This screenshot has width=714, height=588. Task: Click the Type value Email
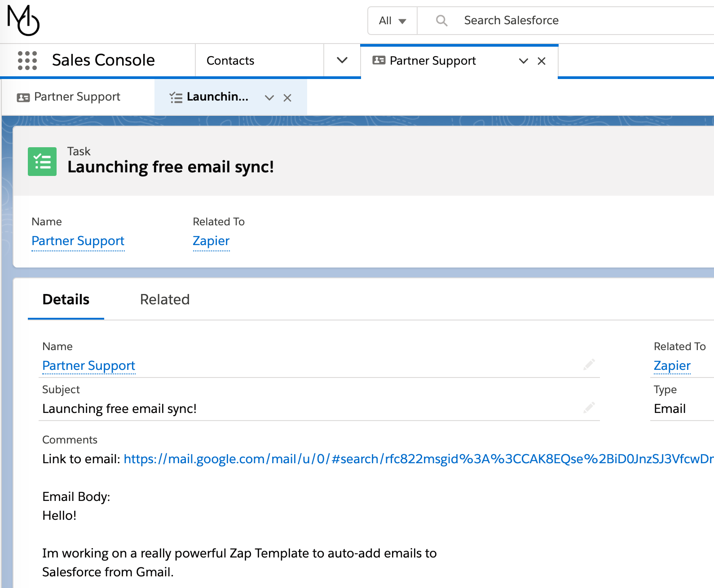click(670, 409)
